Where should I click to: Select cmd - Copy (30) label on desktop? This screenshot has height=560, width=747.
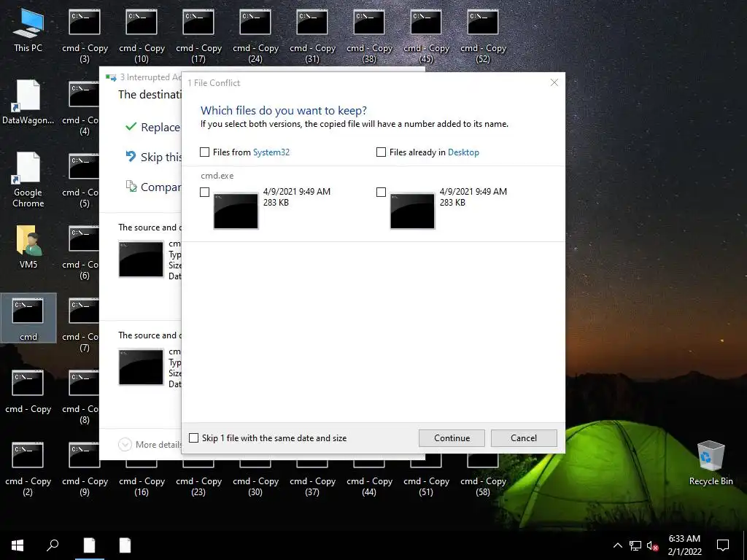(255, 486)
